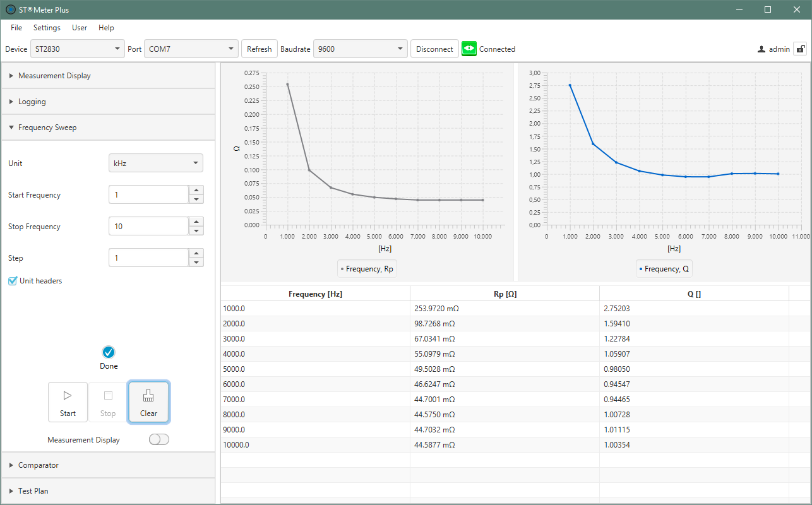
Task: Increment the Start Frequency spinner up arrow
Action: click(x=196, y=190)
